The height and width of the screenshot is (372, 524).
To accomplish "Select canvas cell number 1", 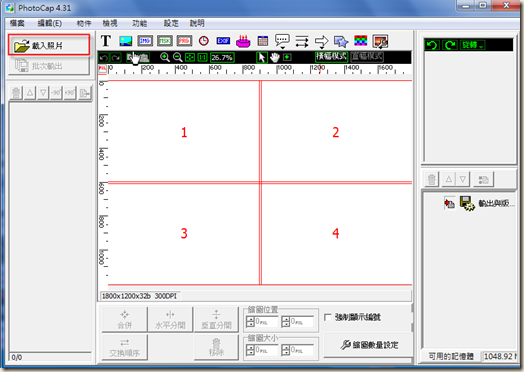I will click(184, 132).
